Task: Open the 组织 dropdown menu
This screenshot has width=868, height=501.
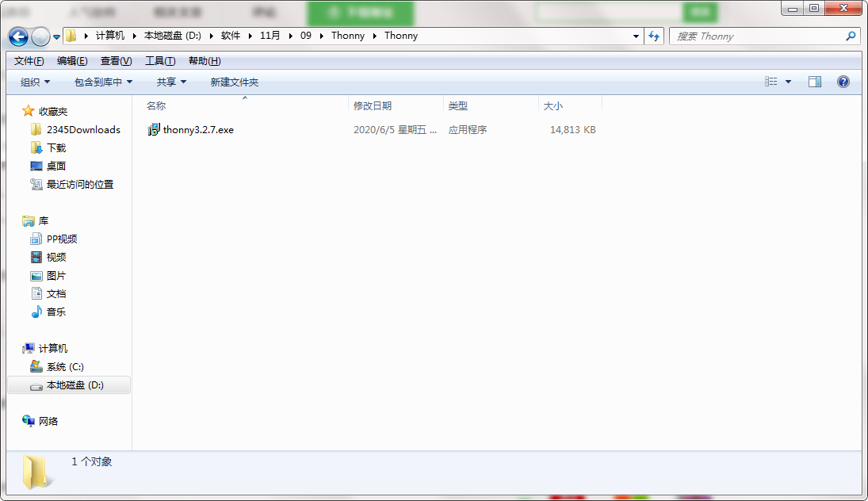Action: click(35, 82)
